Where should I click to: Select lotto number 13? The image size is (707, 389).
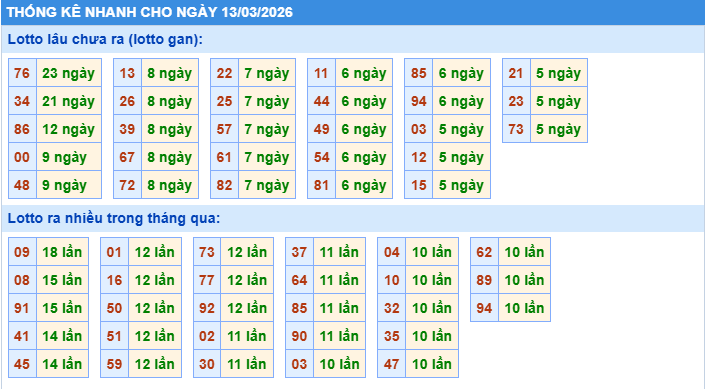127,73
